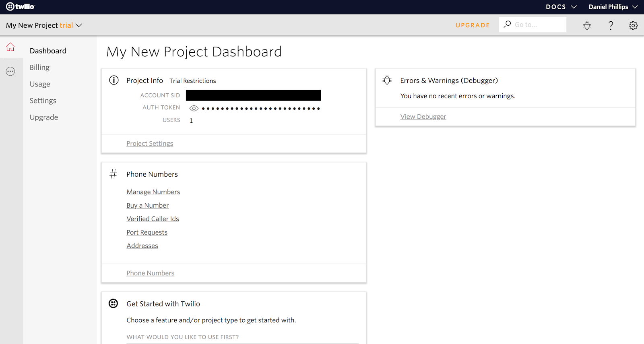Viewport: 644px width, 344px height.
Task: Open the Addresses link
Action: click(142, 246)
